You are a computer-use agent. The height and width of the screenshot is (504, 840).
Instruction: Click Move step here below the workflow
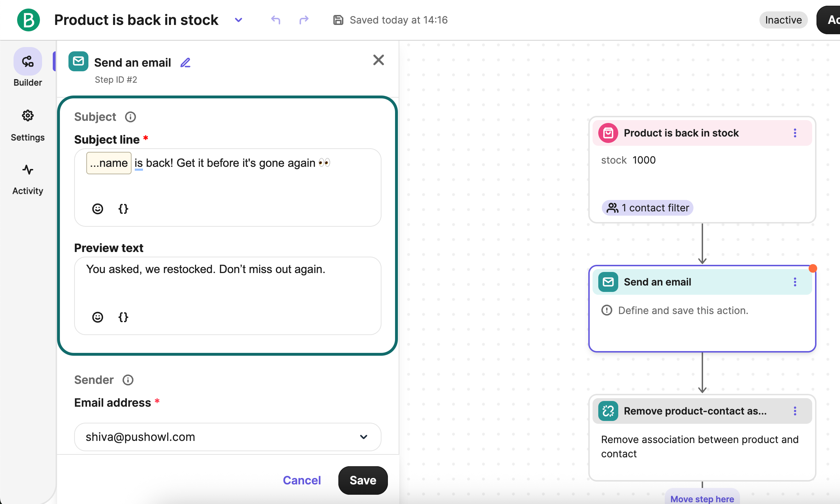click(702, 498)
